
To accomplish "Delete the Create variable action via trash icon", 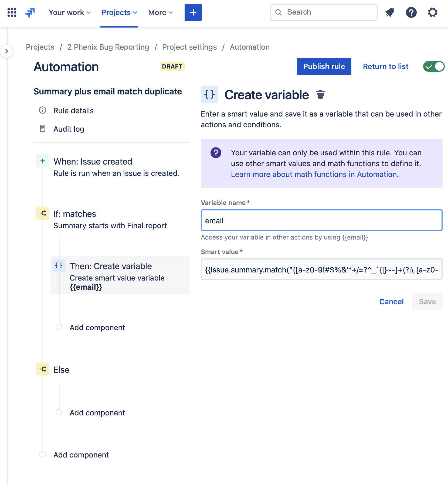I will [321, 95].
